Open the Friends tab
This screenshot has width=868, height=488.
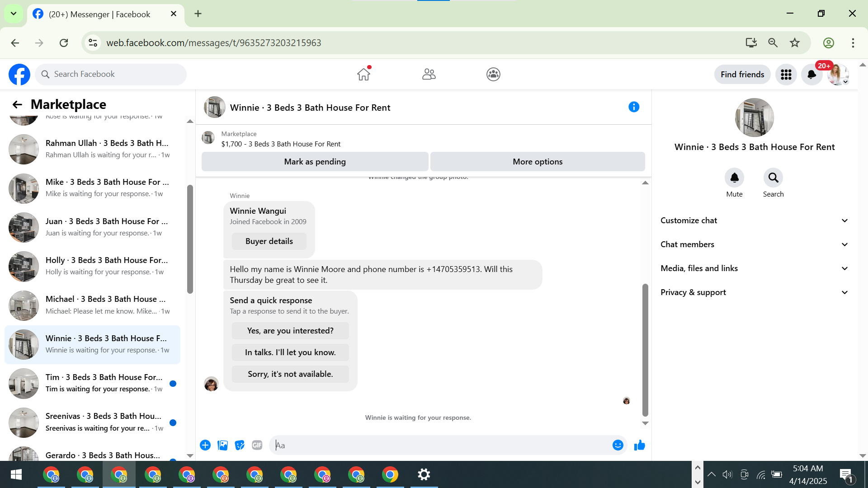point(429,74)
